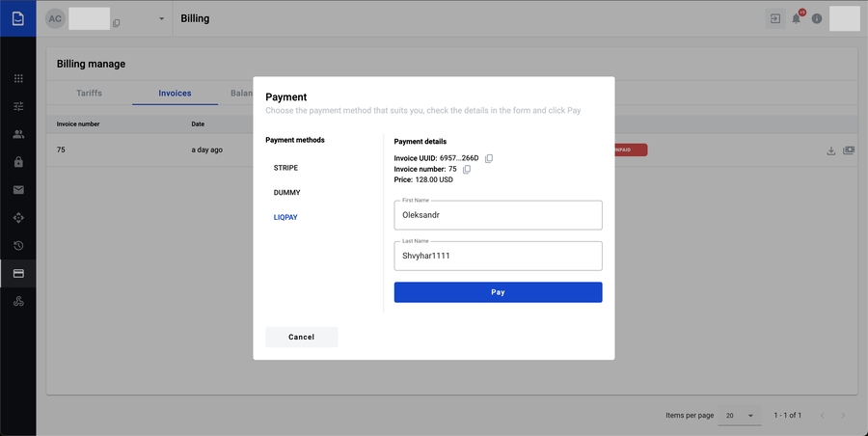Click the Last Name input field
The width and height of the screenshot is (868, 436).
[x=498, y=256]
